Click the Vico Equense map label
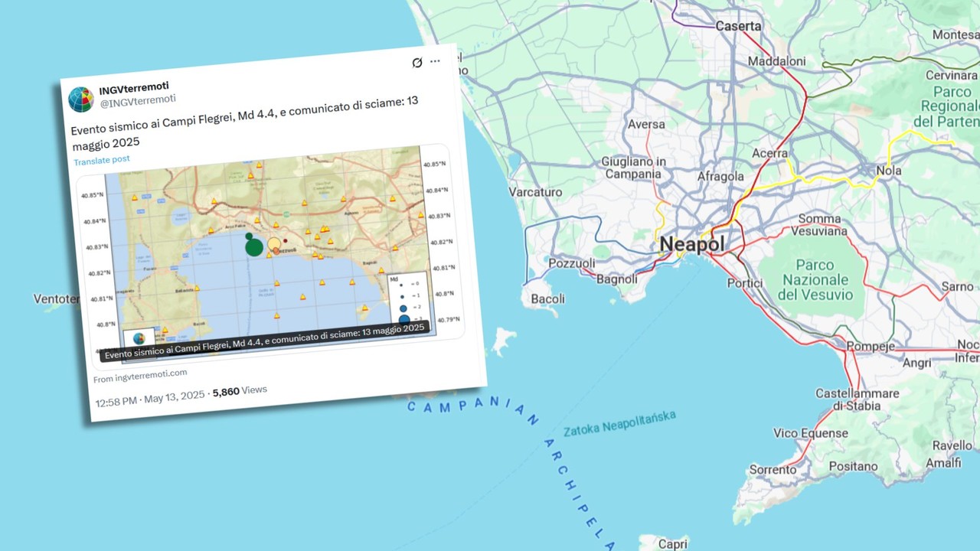 (811, 433)
